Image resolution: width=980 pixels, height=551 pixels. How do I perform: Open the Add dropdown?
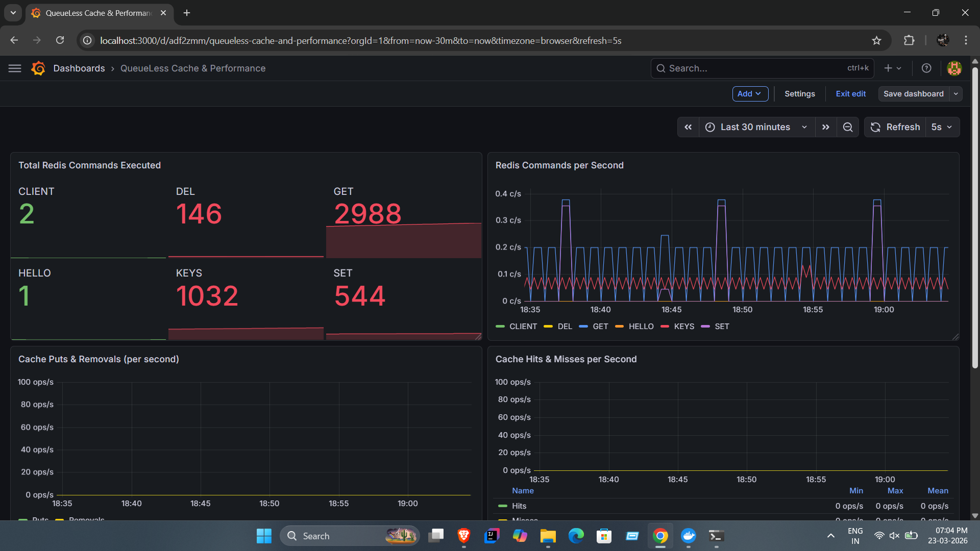tap(750, 94)
